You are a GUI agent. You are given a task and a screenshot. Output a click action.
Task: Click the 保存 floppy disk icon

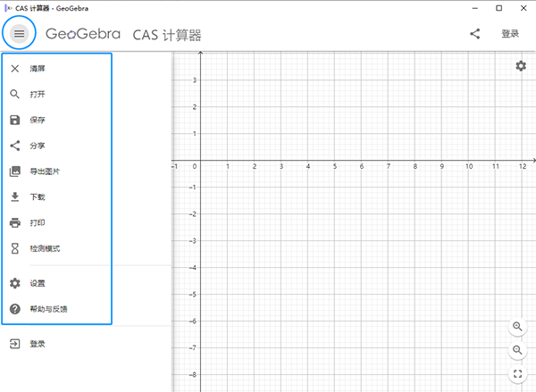click(14, 120)
